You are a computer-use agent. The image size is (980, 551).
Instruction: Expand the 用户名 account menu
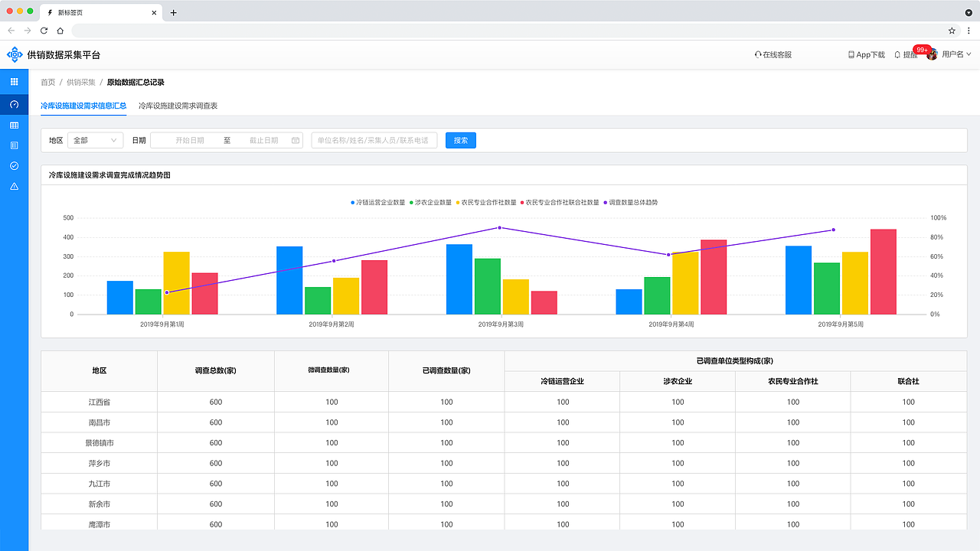click(x=956, y=55)
